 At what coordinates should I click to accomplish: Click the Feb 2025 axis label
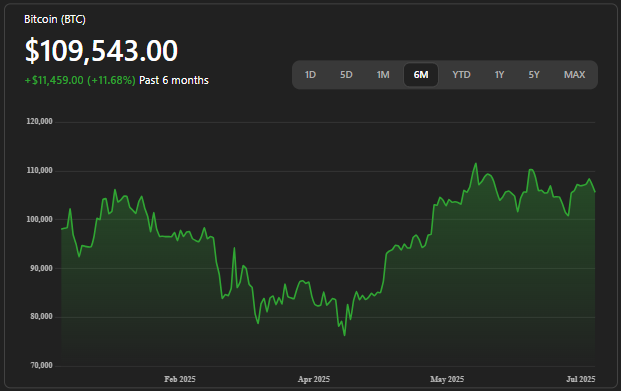pyautogui.click(x=180, y=379)
